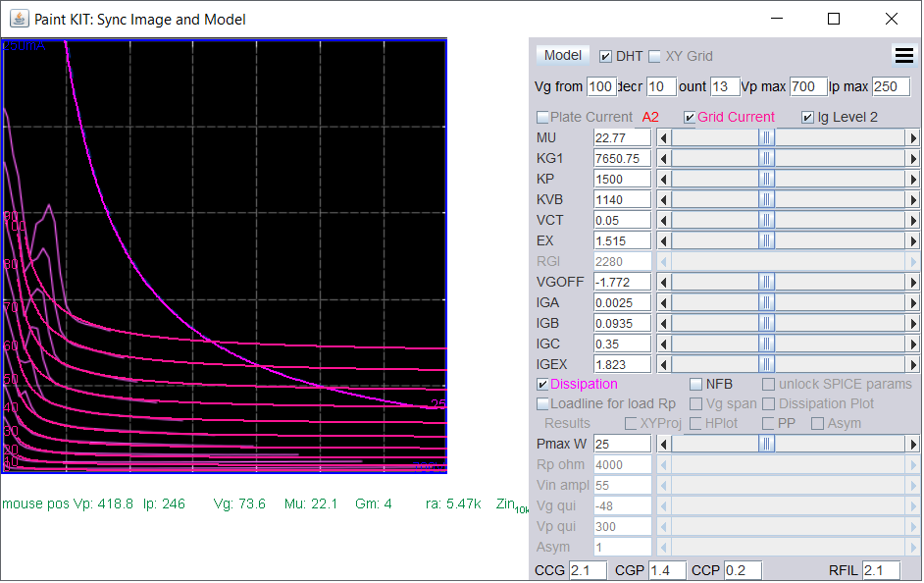Image resolution: width=924 pixels, height=583 pixels.
Task: Click the VGOFF slider left arrow
Action: coord(664,283)
